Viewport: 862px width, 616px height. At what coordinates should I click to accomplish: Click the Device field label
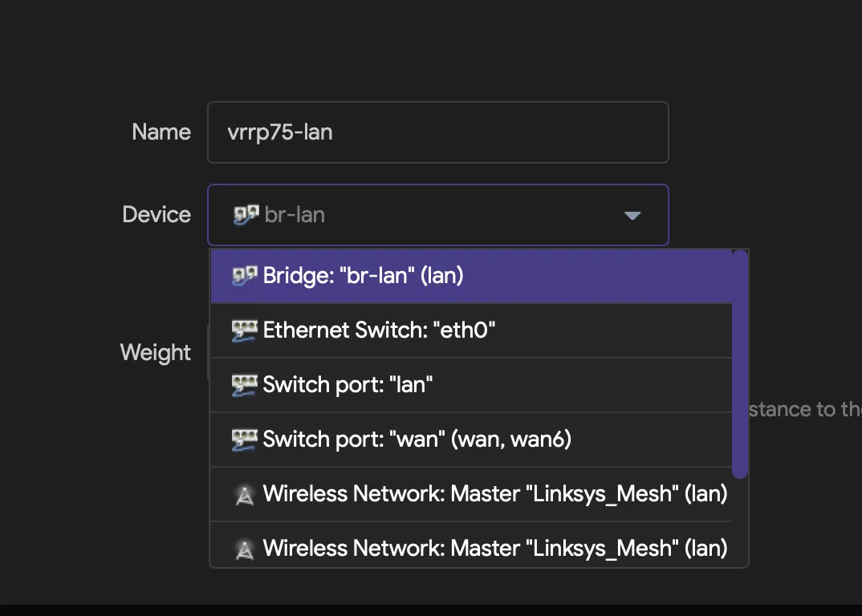point(157,215)
